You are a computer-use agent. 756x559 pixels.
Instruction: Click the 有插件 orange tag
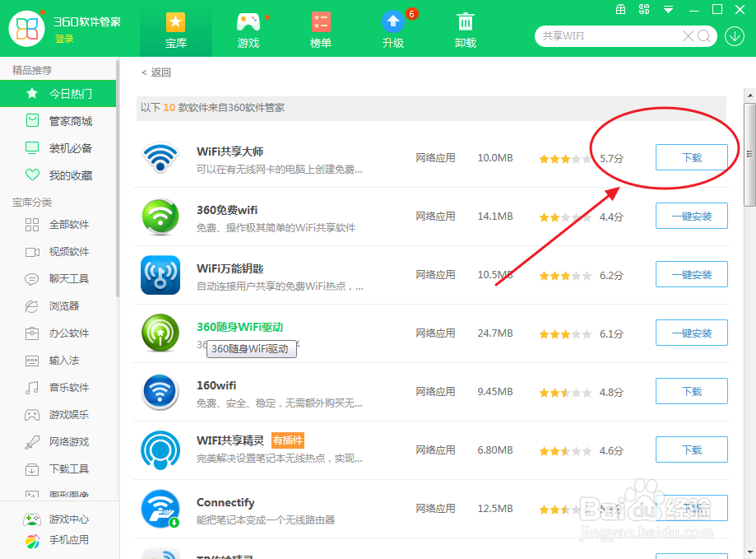pos(288,440)
